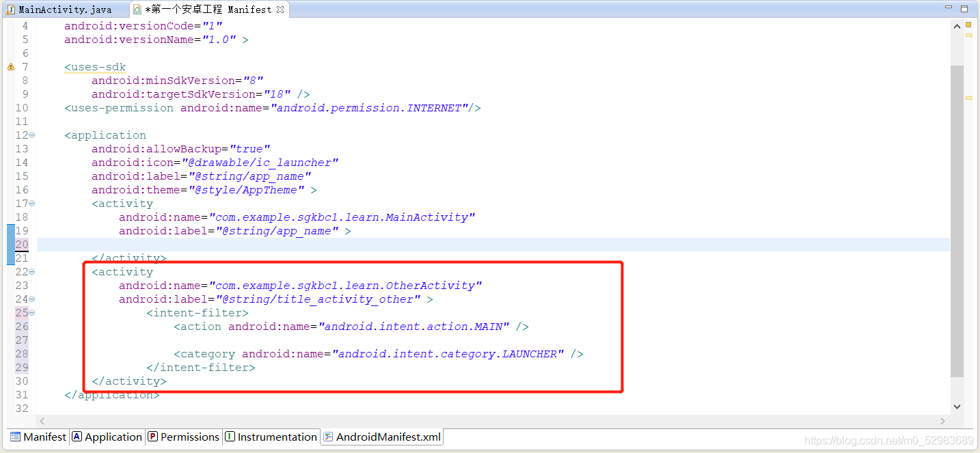
Task: Click the vertical scrollbar thumb
Action: (x=957, y=221)
